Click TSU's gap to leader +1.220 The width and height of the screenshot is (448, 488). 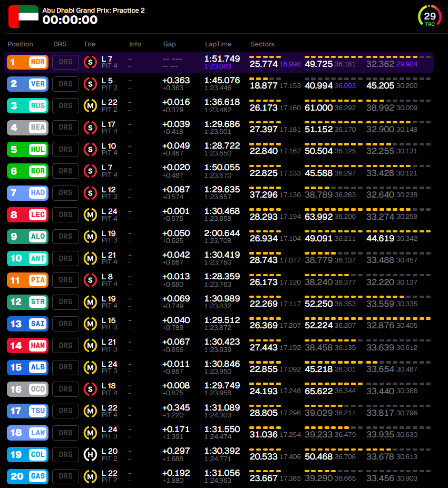click(173, 415)
